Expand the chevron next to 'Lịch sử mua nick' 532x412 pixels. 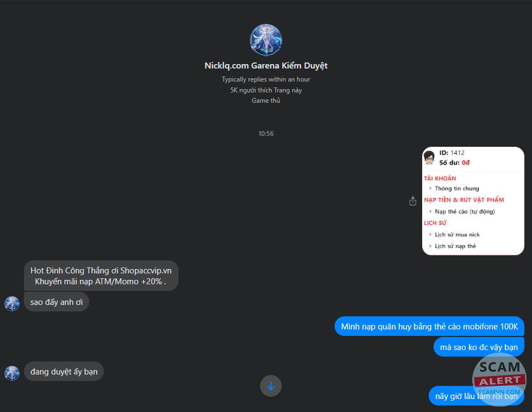[x=430, y=234]
